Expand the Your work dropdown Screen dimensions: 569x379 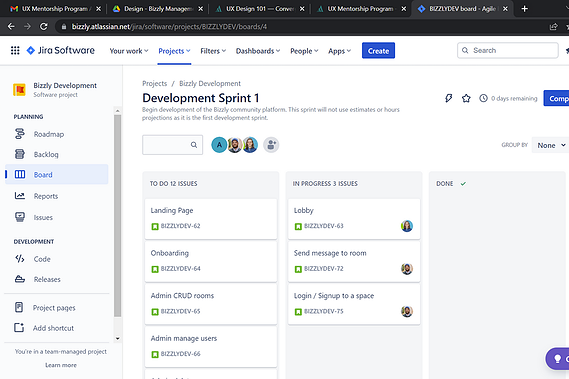point(129,51)
